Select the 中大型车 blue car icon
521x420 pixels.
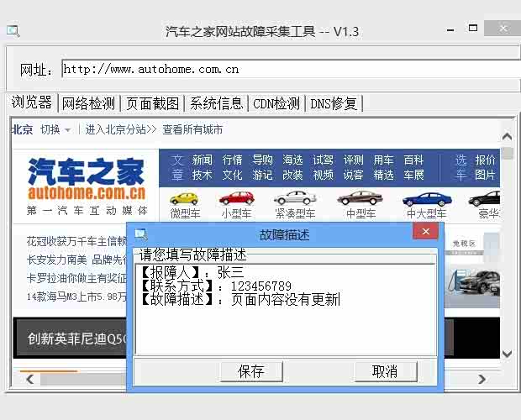click(x=427, y=199)
